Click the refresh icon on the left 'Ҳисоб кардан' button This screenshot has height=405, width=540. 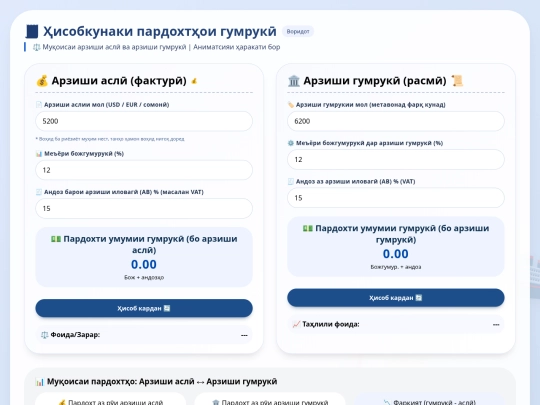click(x=167, y=308)
